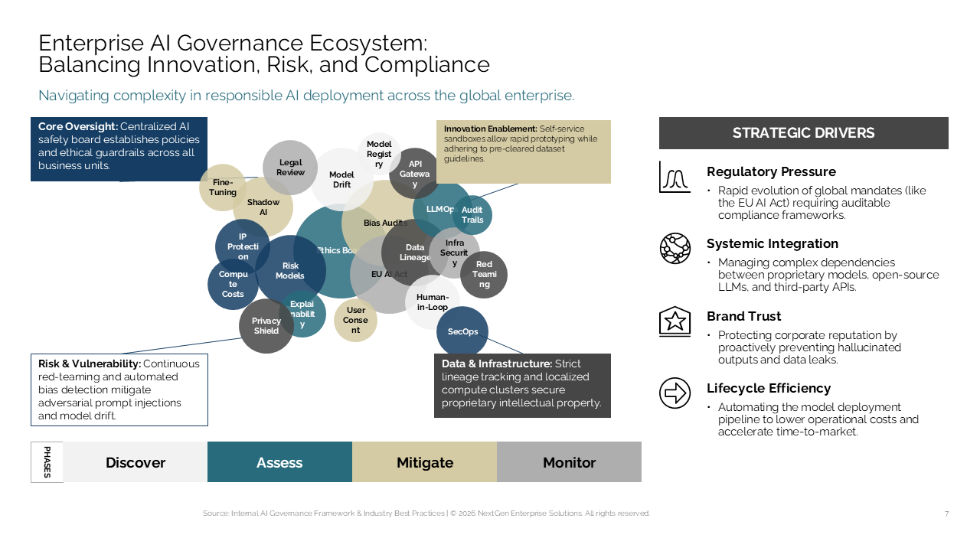Click the subtitle Navigating complexity in responsible AI
This screenshot has height=551, width=980.
(x=306, y=96)
